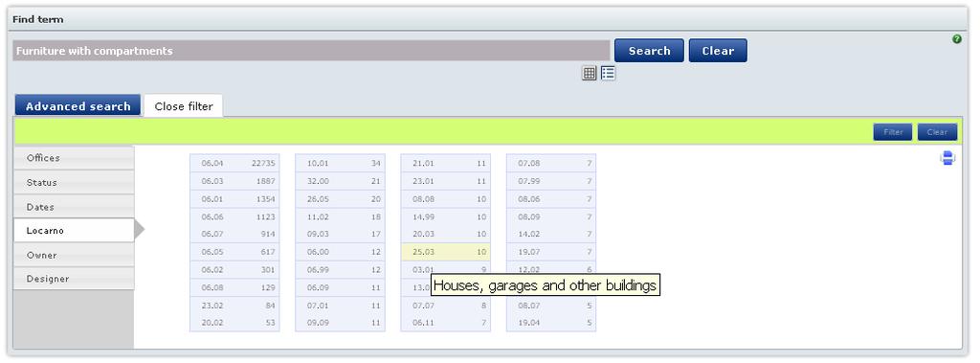
Task: Select the Offices filter category
Action: tap(74, 158)
